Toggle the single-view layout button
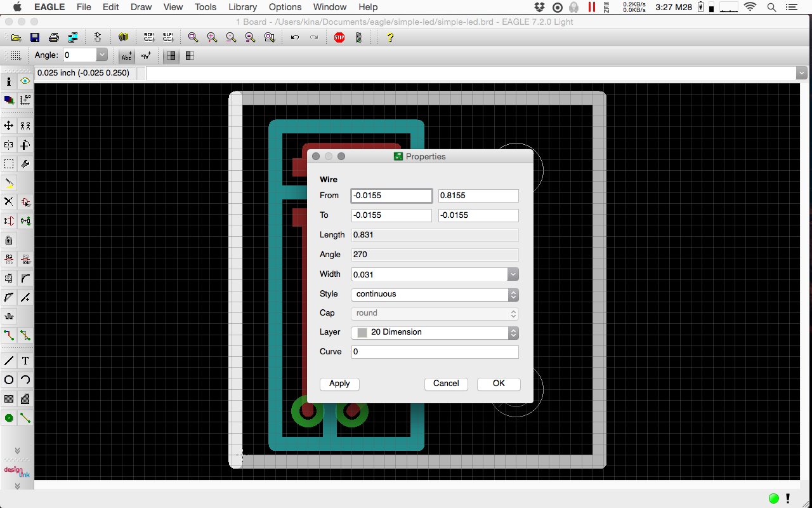This screenshot has width=812, height=508. tap(171, 56)
